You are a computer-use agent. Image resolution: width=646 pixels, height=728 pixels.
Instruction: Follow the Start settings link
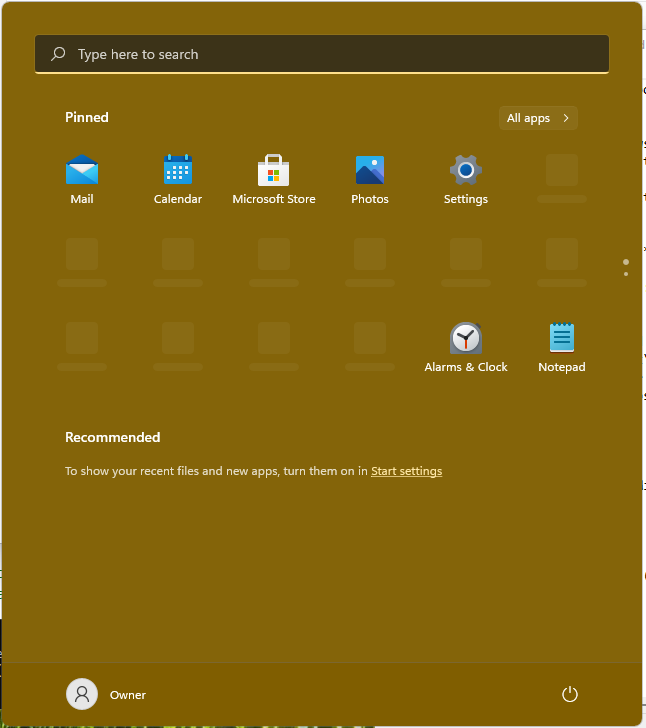click(x=406, y=471)
